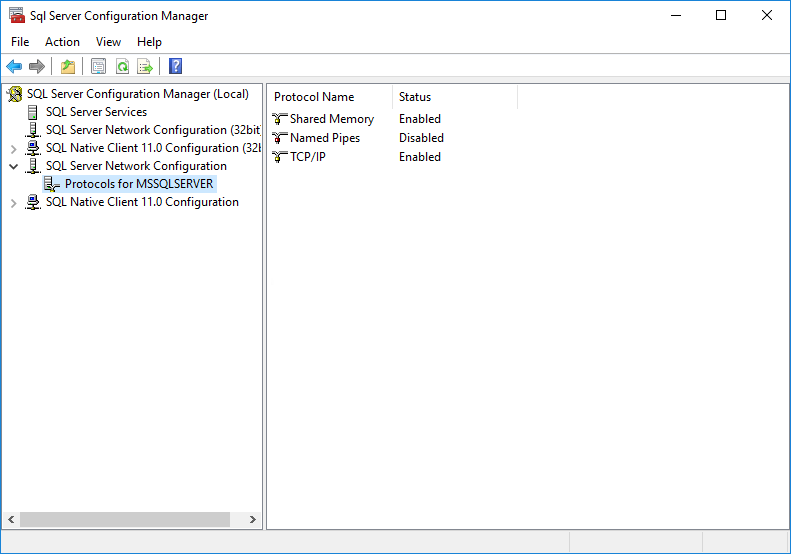Select the TCP/IP protocol name

click(308, 157)
